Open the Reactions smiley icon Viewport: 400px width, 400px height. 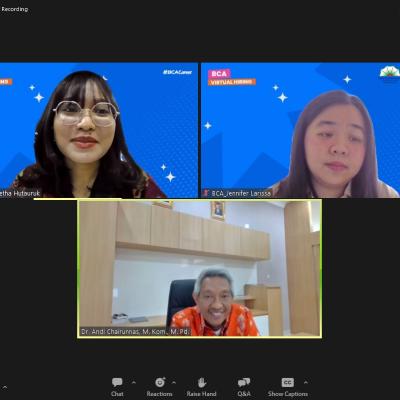point(160,382)
